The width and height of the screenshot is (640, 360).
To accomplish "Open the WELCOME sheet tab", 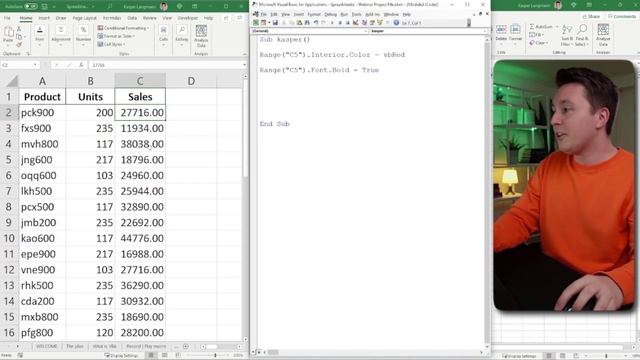I will point(46,346).
